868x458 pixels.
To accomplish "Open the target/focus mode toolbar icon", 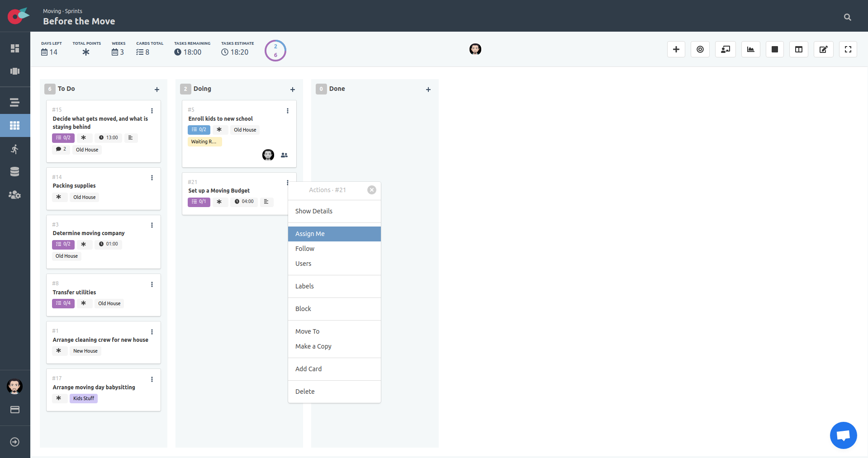I will 700,49.
